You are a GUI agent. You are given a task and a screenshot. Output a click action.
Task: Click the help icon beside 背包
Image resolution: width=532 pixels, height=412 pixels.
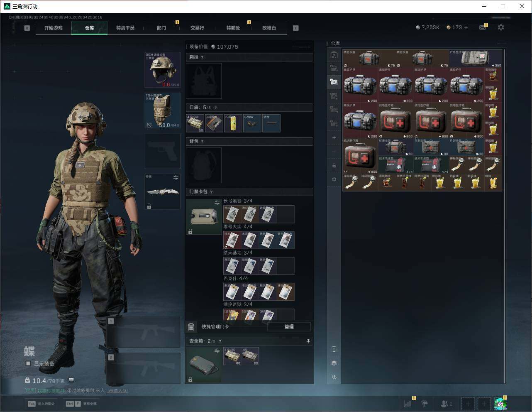click(202, 142)
